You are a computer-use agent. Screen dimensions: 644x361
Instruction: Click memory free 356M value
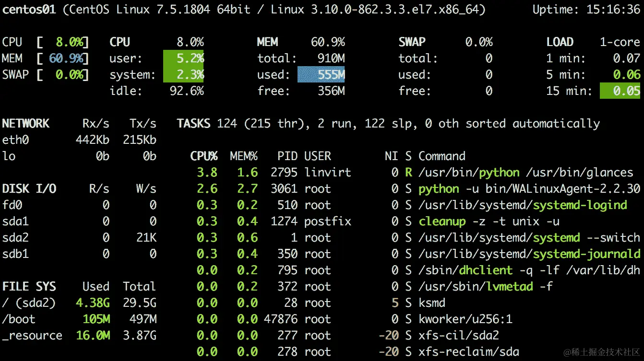[x=331, y=91]
